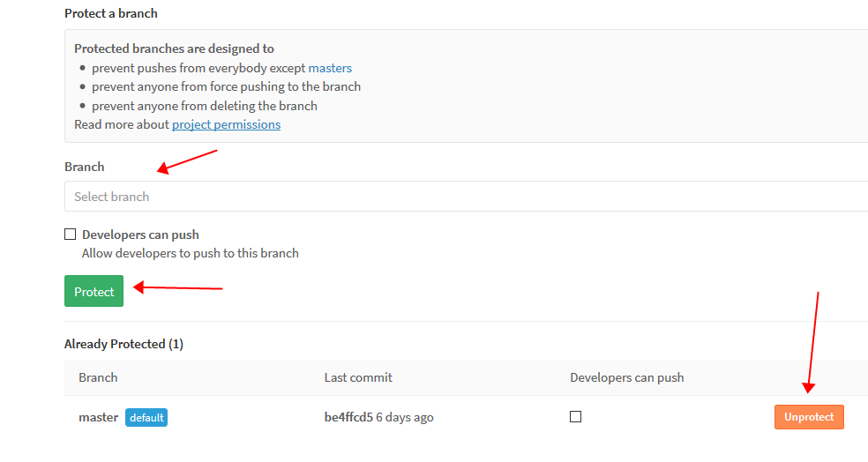Viewport: 868px width, 462px height.
Task: Unprotect the master branch
Action: pos(808,417)
